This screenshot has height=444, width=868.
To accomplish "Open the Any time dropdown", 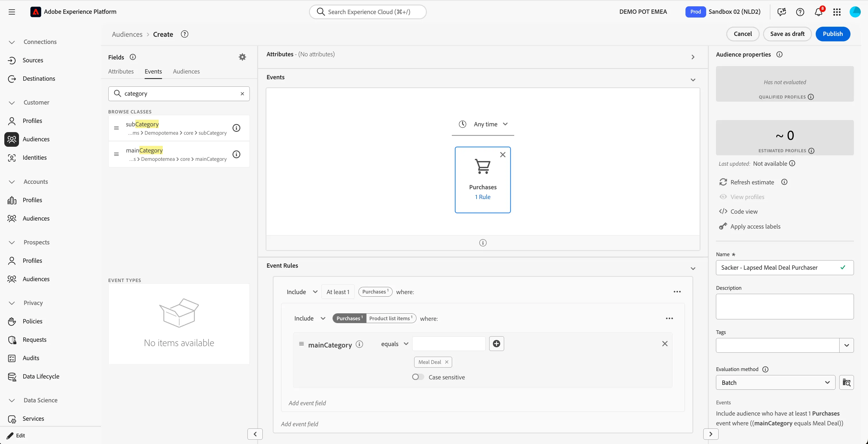I will coord(483,124).
